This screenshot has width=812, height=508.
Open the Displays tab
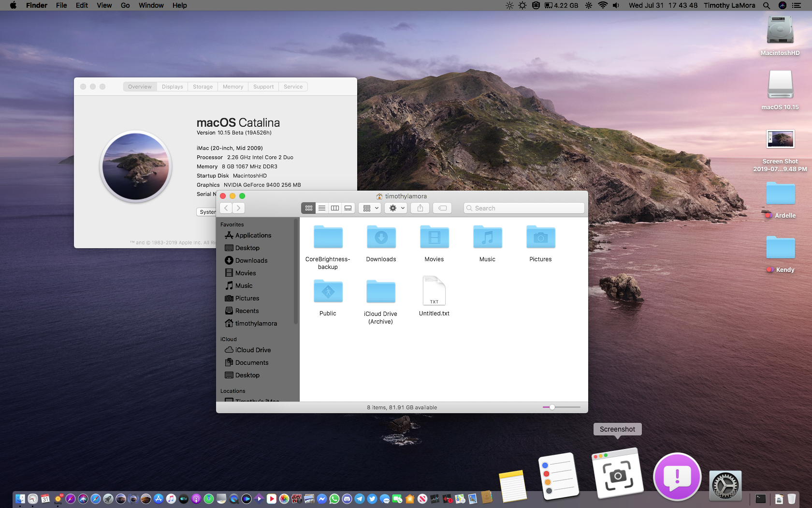tap(172, 87)
